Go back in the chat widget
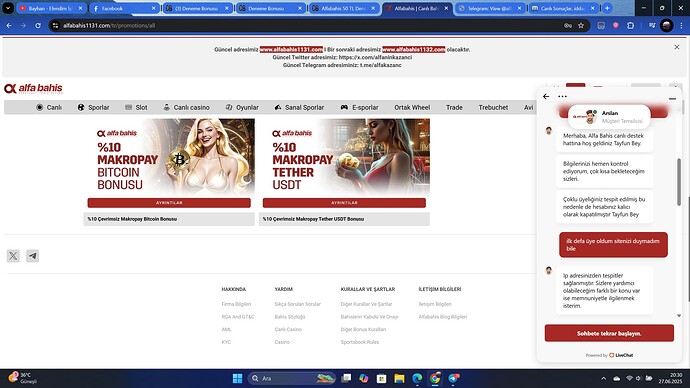This screenshot has height=388, width=690. [x=546, y=96]
